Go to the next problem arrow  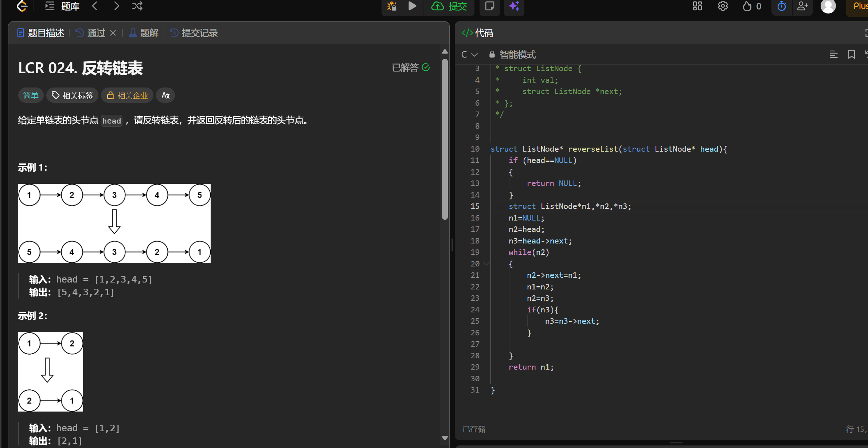(116, 6)
